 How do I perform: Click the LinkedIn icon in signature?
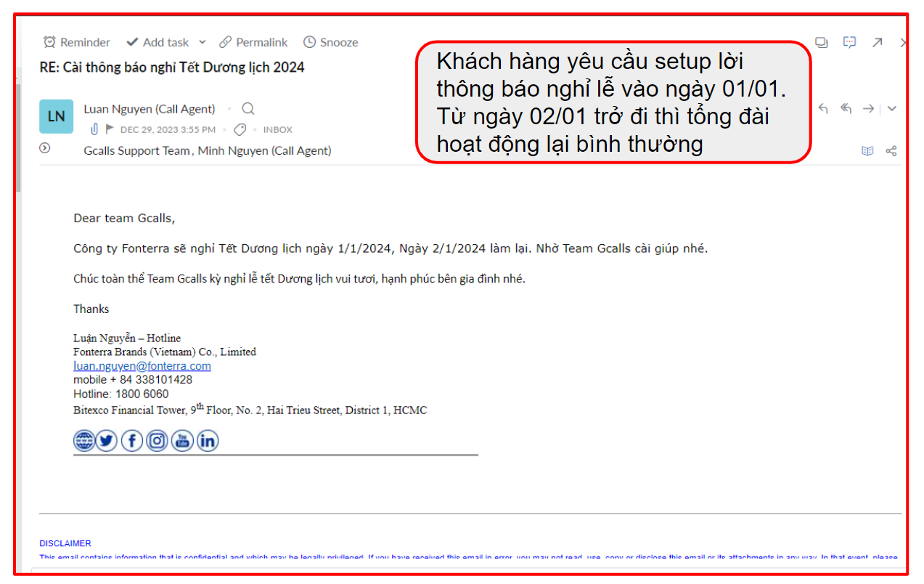pos(208,441)
